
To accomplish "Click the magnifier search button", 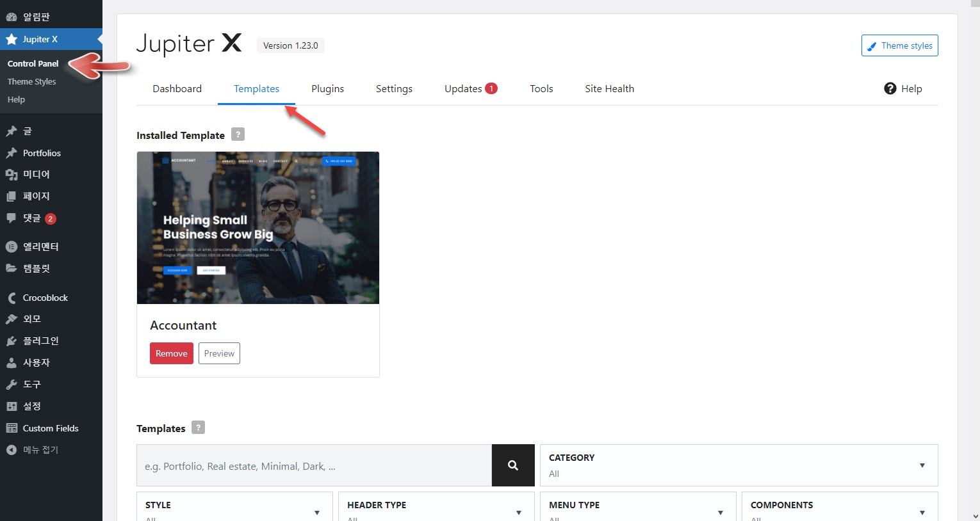I will 513,465.
